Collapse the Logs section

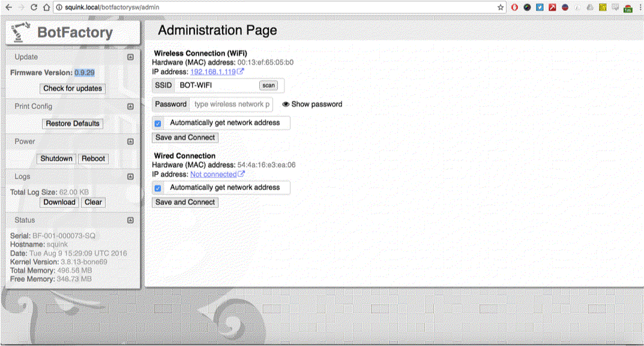[130, 176]
